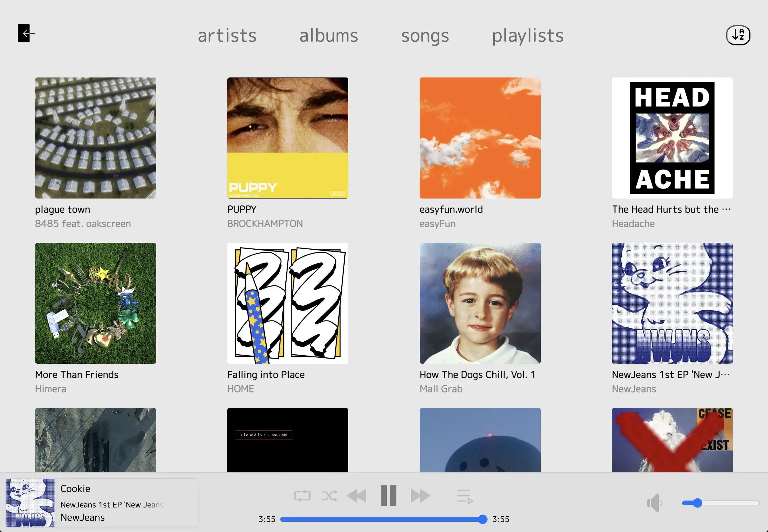Open the PUPPY album cover
The image size is (768, 532).
point(288,138)
